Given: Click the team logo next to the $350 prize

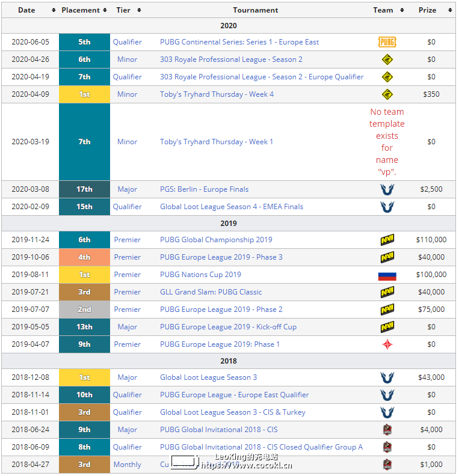Looking at the screenshot, I should point(387,94).
